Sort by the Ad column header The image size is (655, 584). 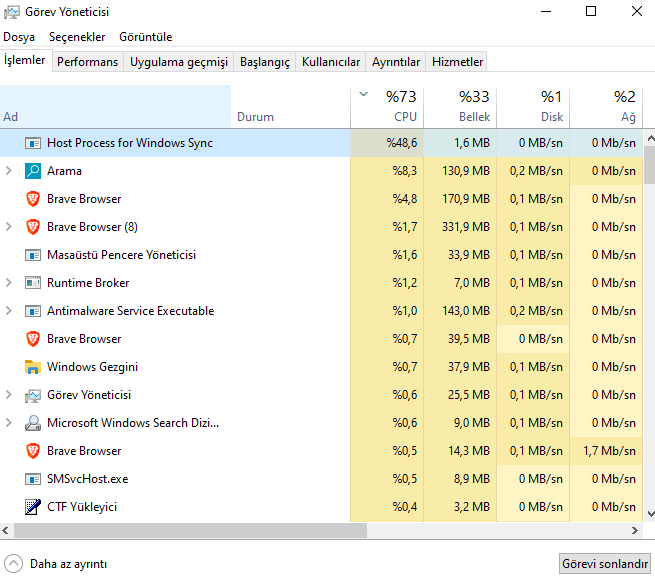[115, 107]
